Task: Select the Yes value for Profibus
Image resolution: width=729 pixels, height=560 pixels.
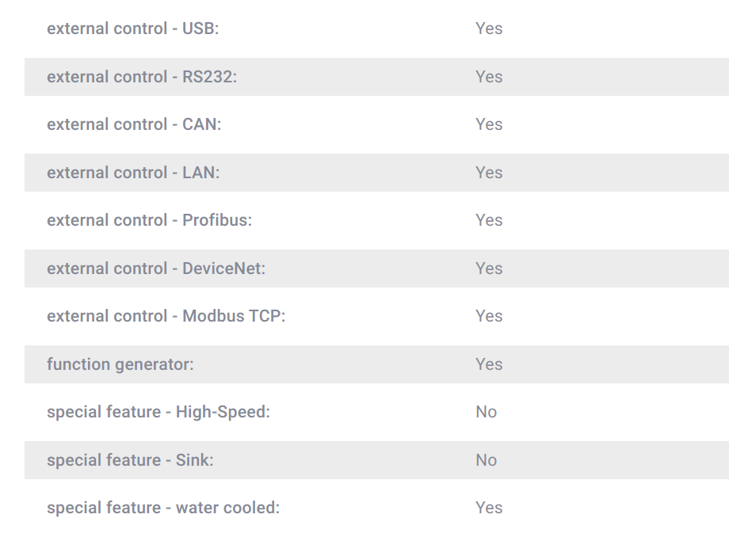Action: click(489, 220)
